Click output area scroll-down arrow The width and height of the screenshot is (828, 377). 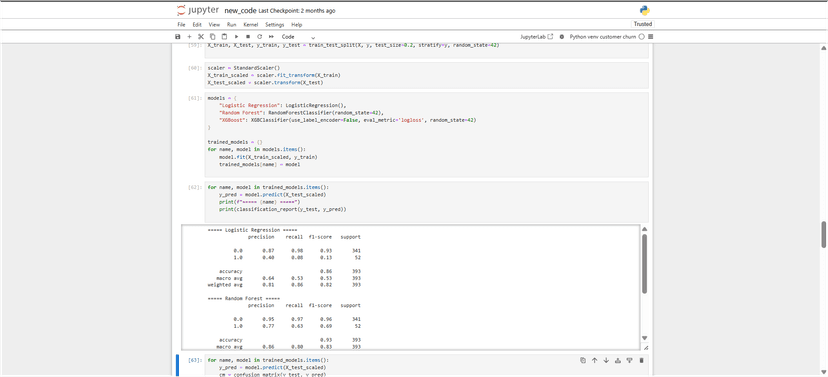click(644, 338)
